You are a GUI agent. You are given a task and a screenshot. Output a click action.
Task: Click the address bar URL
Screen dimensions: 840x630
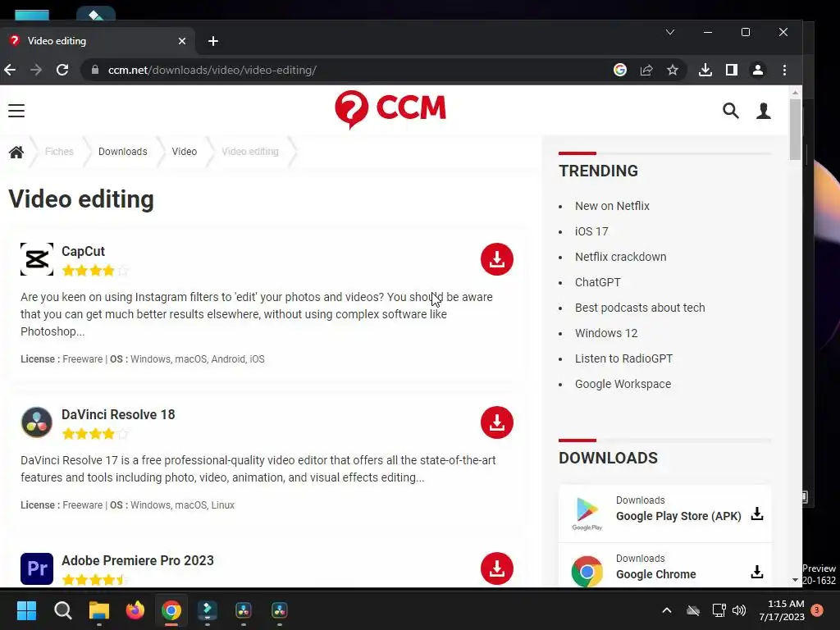tap(212, 70)
